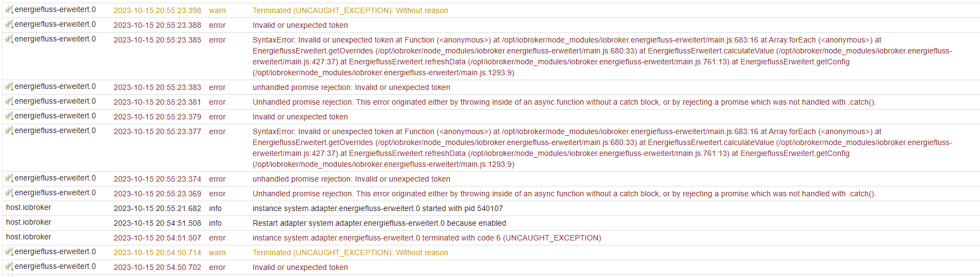Select the "Restart adapter" info message
Viewport: 980px width, 277px height.
coord(379,223)
